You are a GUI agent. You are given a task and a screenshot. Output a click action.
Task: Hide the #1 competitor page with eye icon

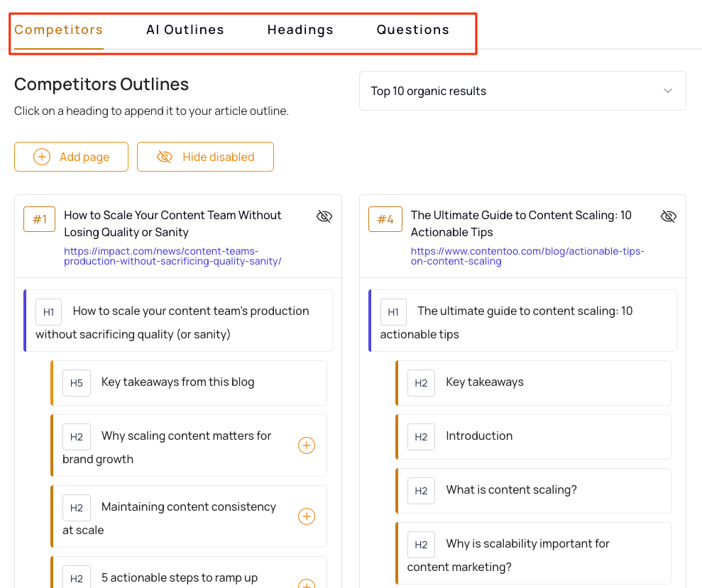pyautogui.click(x=324, y=216)
